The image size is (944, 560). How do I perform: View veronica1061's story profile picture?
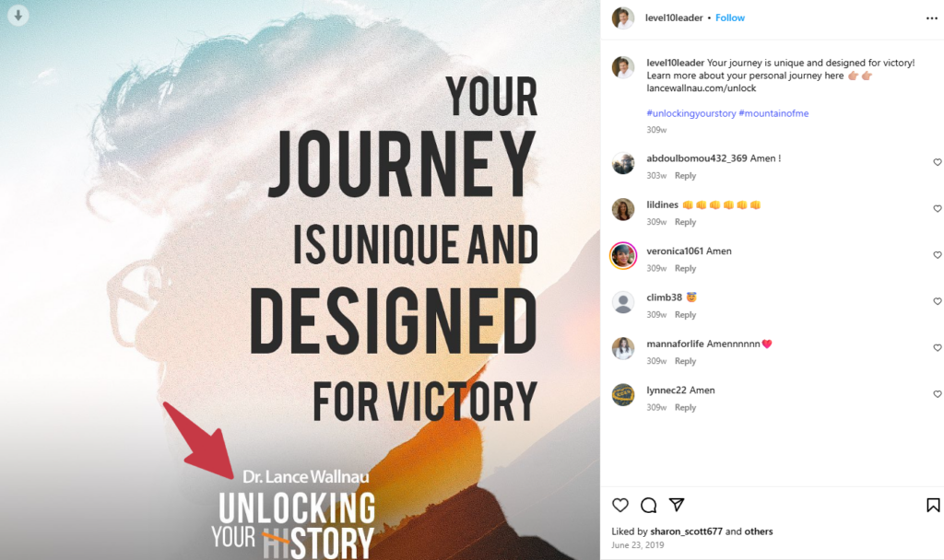pos(623,256)
